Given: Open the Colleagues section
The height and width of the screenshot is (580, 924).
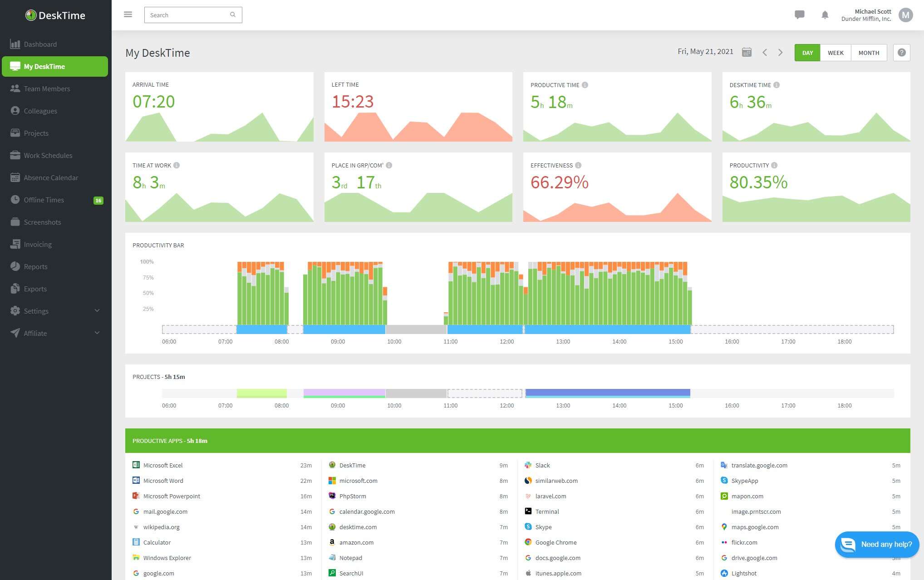Looking at the screenshot, I should pyautogui.click(x=40, y=111).
